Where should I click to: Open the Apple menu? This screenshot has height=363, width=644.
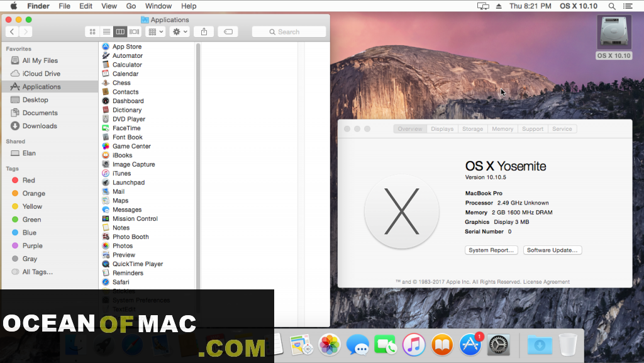point(14,6)
